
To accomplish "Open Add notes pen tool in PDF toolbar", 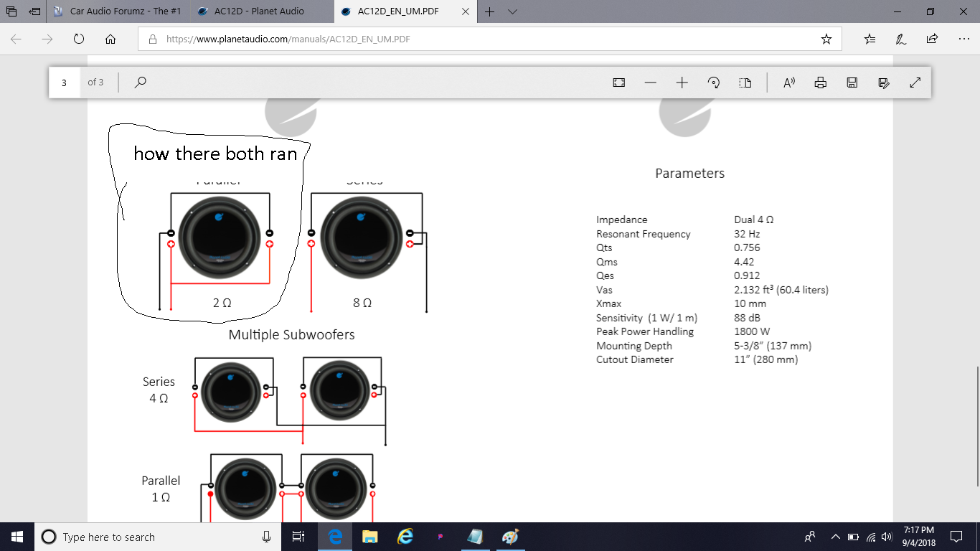I will pyautogui.click(x=884, y=83).
